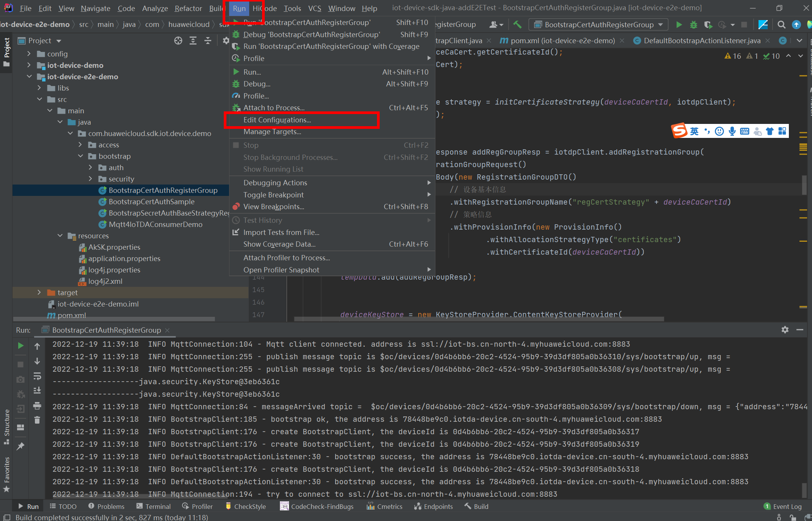Click the Run with Coverage toolbar icon

(x=708, y=25)
